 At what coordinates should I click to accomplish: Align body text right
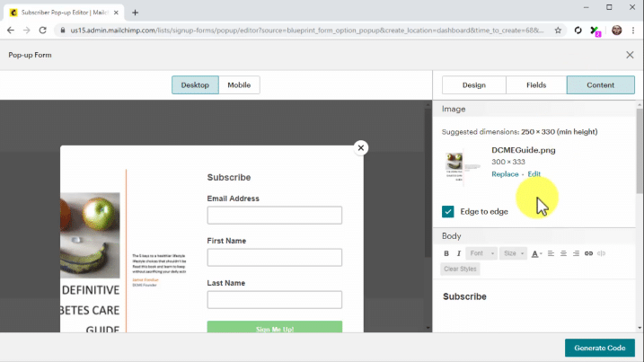577,253
